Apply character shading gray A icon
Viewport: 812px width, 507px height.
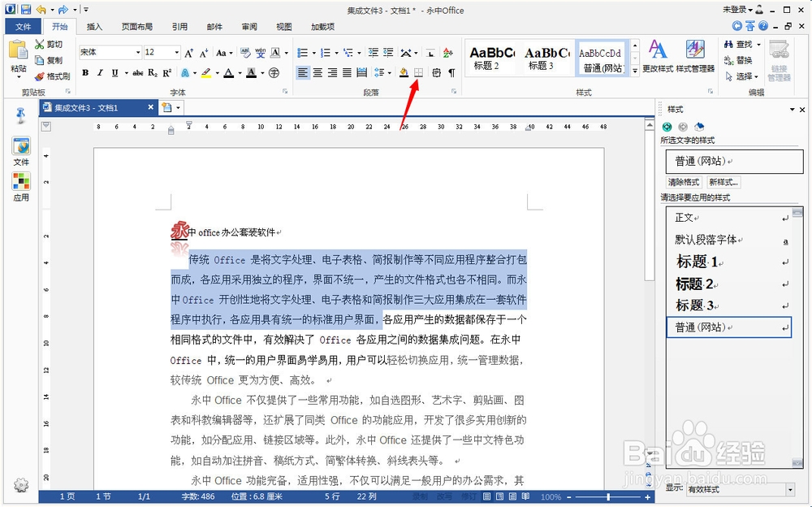[251, 72]
